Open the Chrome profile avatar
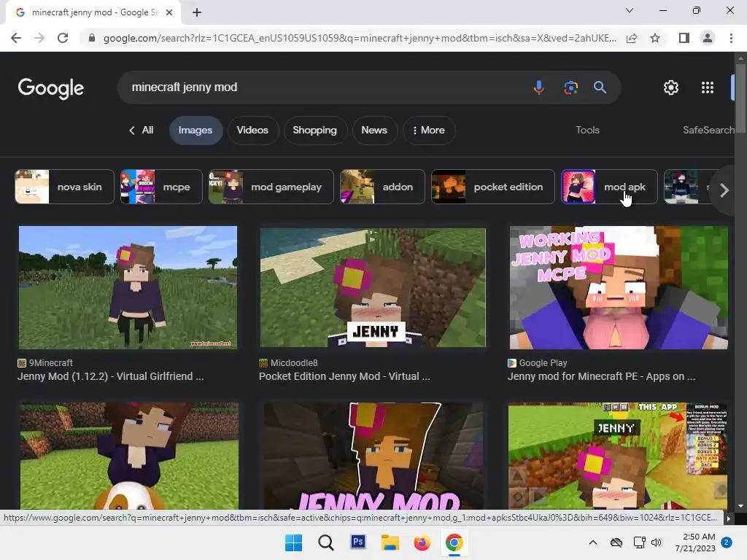The image size is (747, 560). [708, 38]
